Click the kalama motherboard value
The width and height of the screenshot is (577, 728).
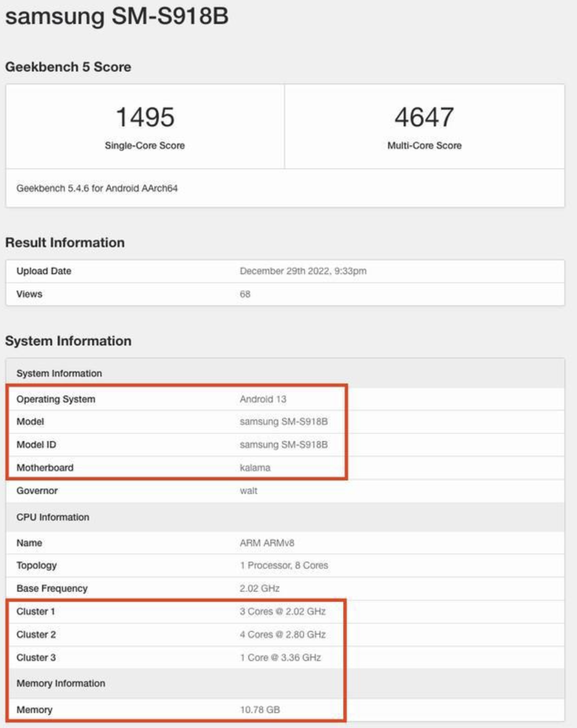tap(255, 467)
